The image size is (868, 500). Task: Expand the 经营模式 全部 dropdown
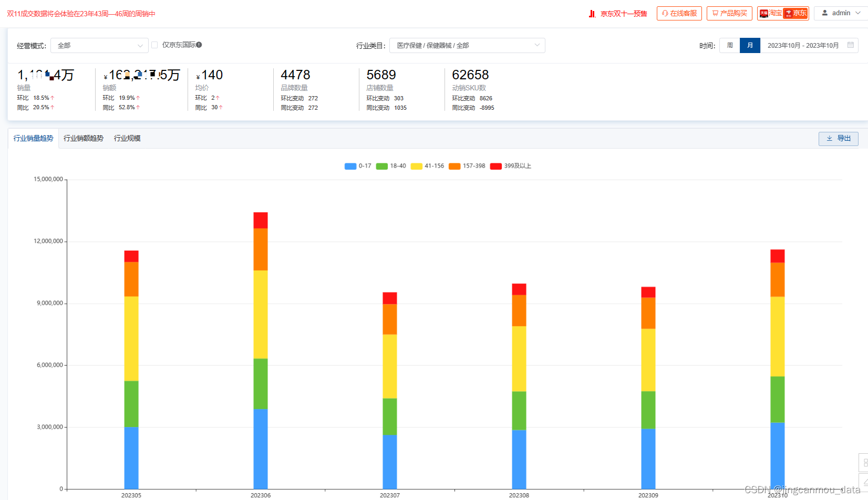pos(99,46)
